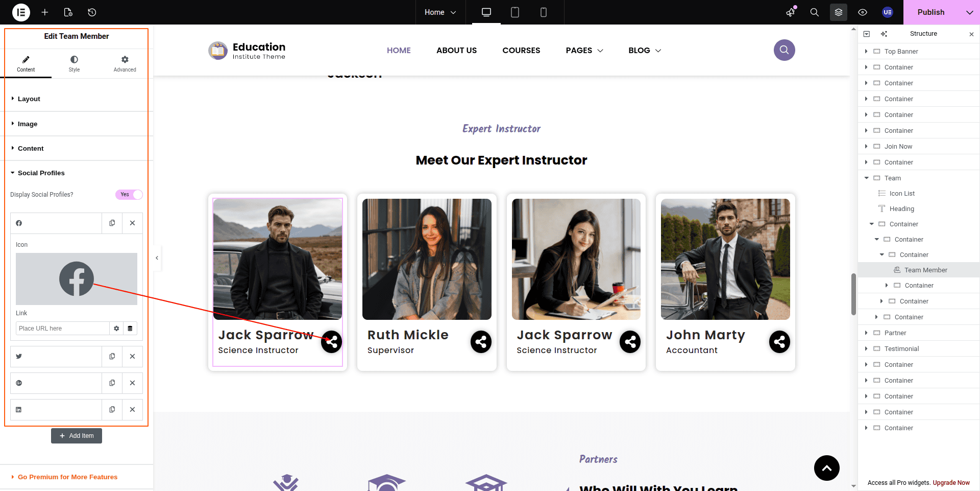Click the Upgrade Now link
The width and height of the screenshot is (980, 491).
tap(951, 483)
